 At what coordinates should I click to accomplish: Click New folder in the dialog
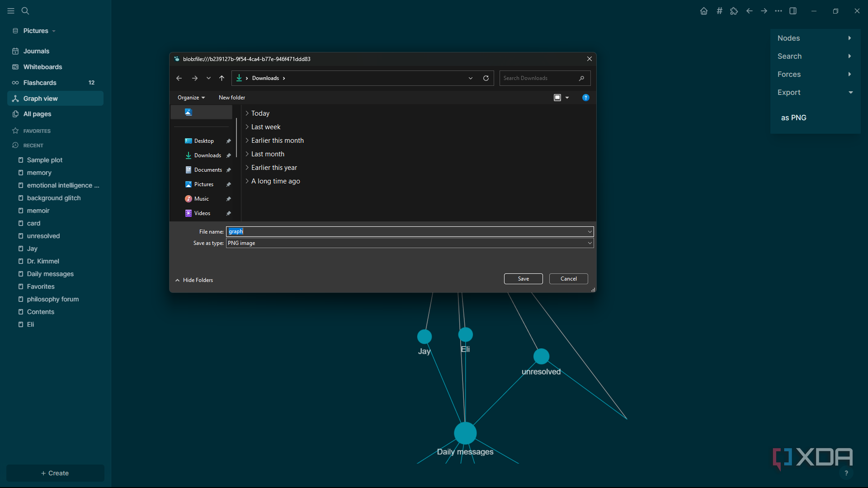pos(232,98)
